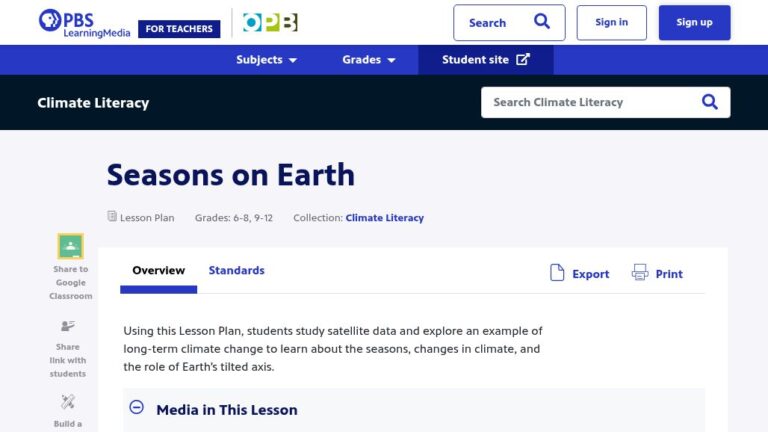This screenshot has height=432, width=768.
Task: Click the lesson overview description paragraph
Action: tap(333, 349)
